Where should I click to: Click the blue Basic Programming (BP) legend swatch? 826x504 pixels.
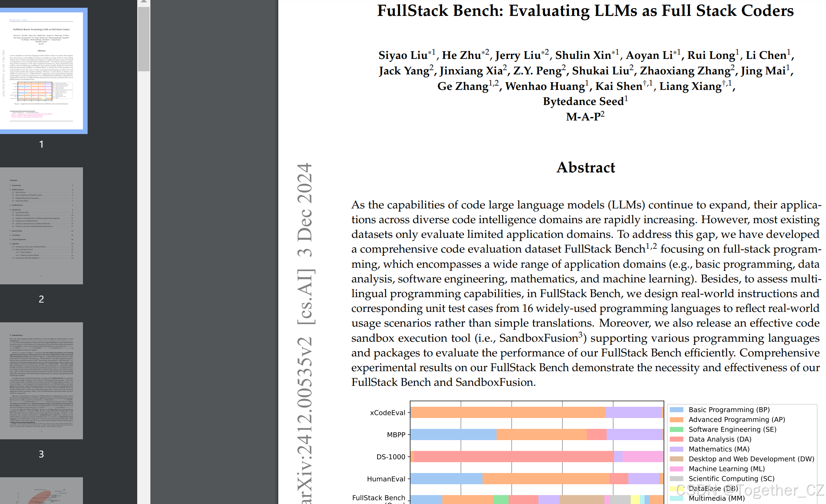[677, 409]
